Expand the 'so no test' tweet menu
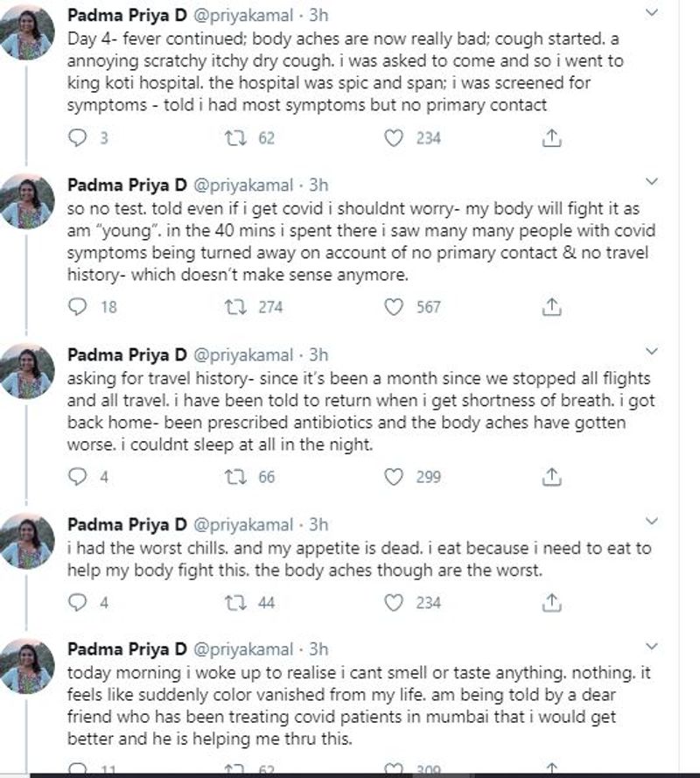This screenshot has height=778, width=700. point(651,182)
